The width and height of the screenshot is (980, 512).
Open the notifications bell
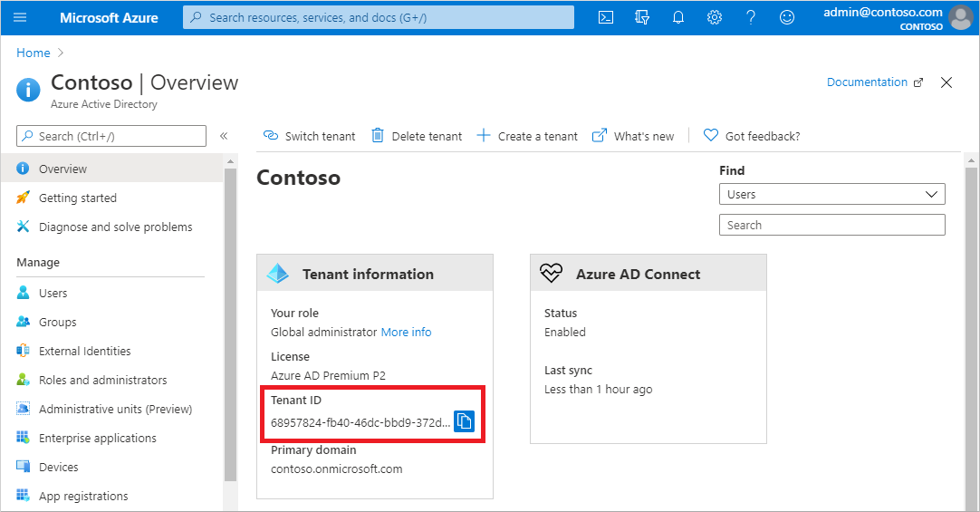coord(678,17)
